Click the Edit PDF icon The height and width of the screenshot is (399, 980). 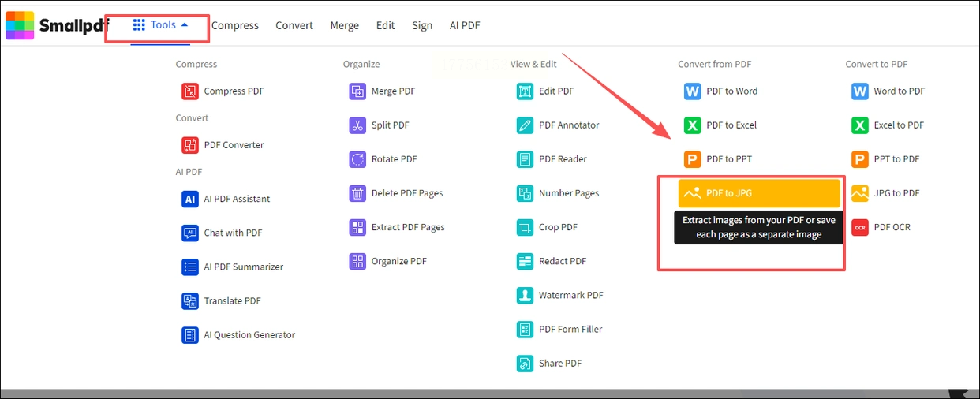[525, 91]
